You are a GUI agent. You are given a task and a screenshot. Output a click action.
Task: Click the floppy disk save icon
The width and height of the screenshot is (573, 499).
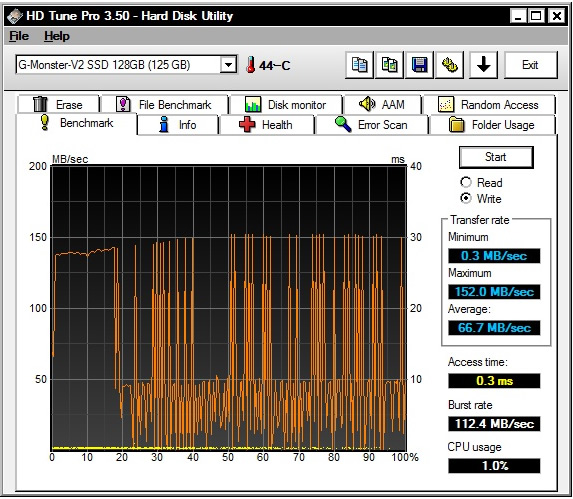(419, 65)
